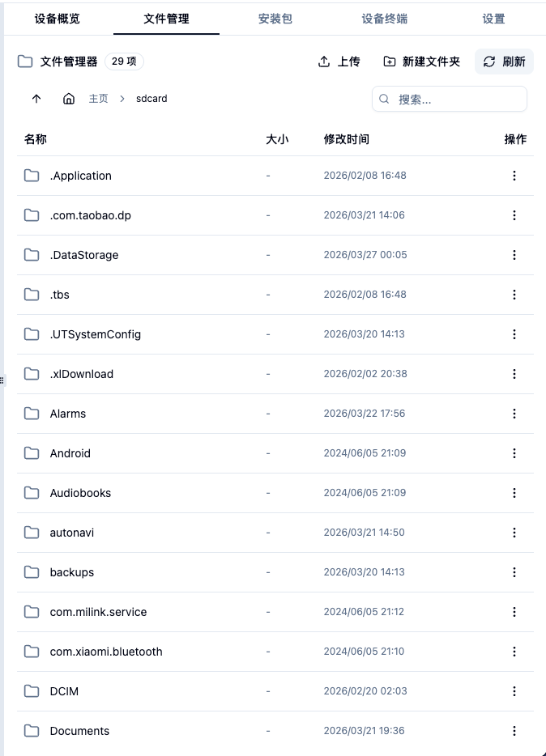Click the up arrow to go to parent directory

click(36, 98)
